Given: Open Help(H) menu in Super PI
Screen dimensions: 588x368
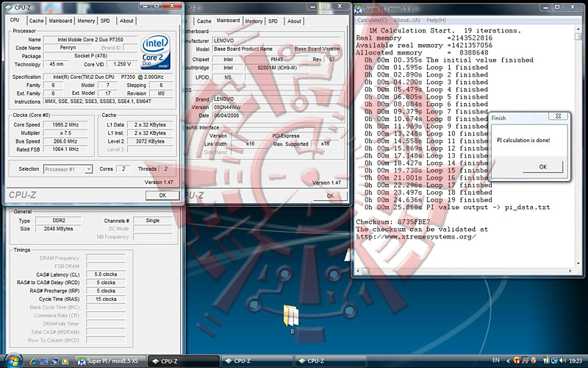Looking at the screenshot, I should pos(436,21).
